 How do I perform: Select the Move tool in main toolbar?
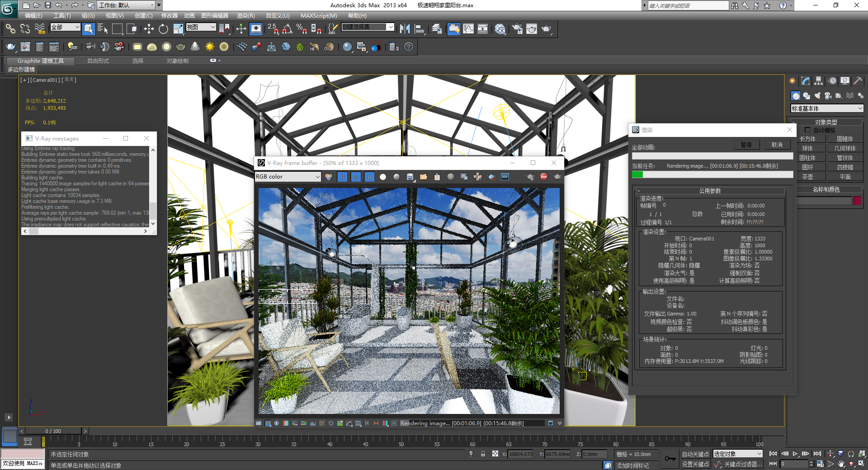(149, 29)
